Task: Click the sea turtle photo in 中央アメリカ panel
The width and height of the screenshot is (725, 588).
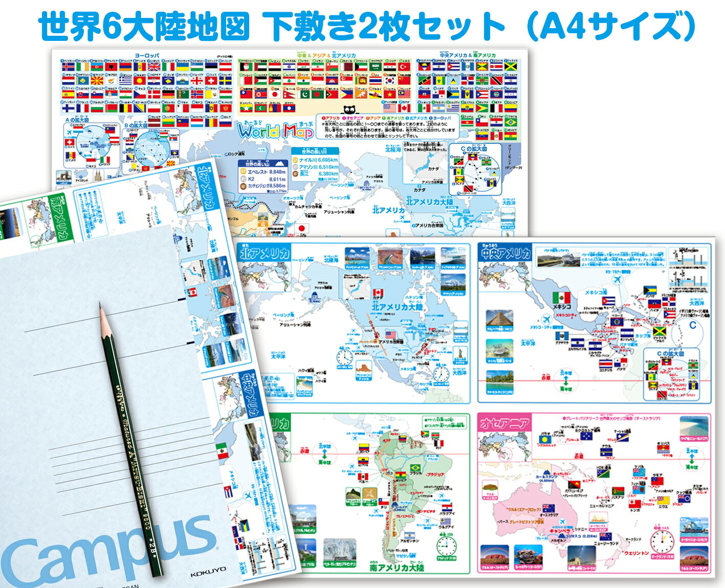Action: pos(499,350)
